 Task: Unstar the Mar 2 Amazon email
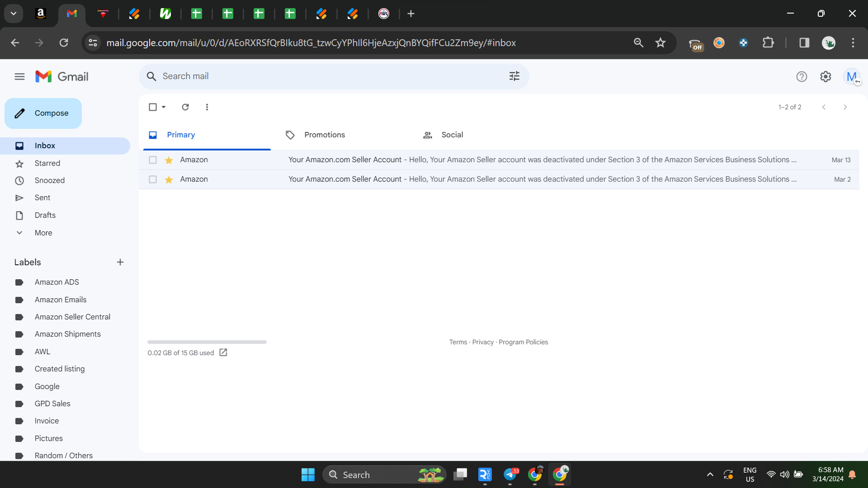coord(169,179)
